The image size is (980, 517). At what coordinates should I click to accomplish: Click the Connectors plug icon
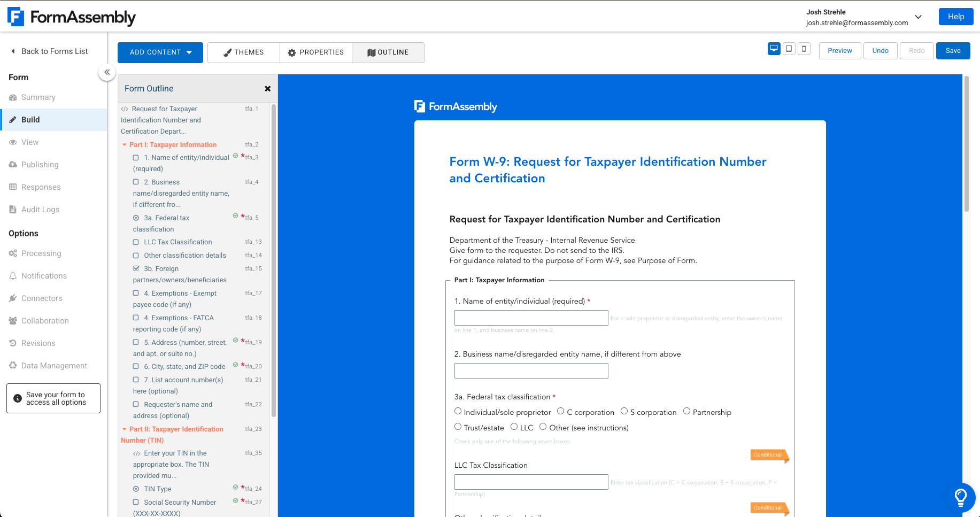13,298
